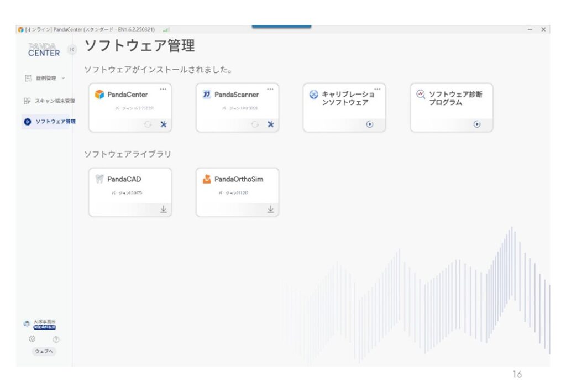This screenshot has width=566, height=392.
Task: Download PandaOrthoSim via its download arrow
Action: point(270,209)
